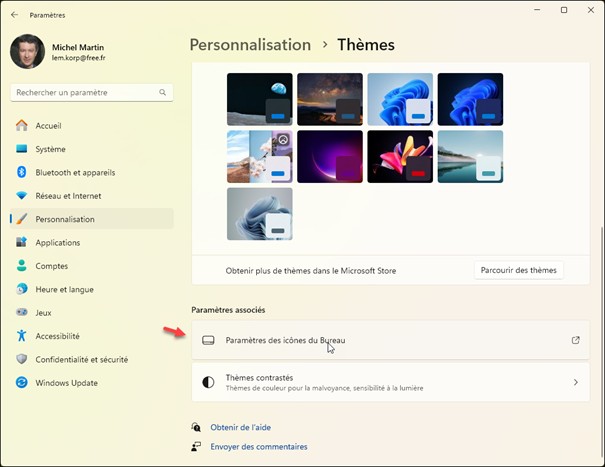
Task: Open the Obtenir de l'aide link
Action: point(241,427)
